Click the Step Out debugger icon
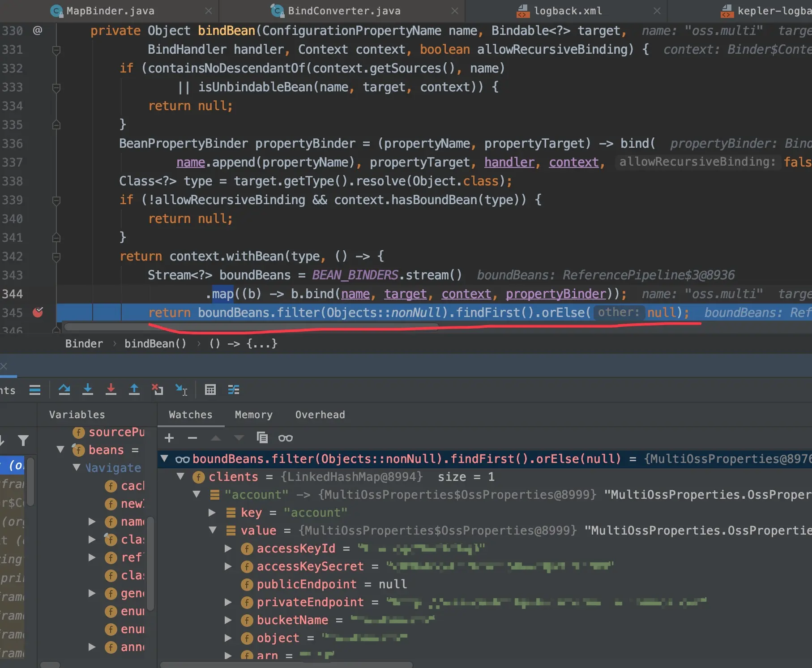812x668 pixels. [x=134, y=390]
